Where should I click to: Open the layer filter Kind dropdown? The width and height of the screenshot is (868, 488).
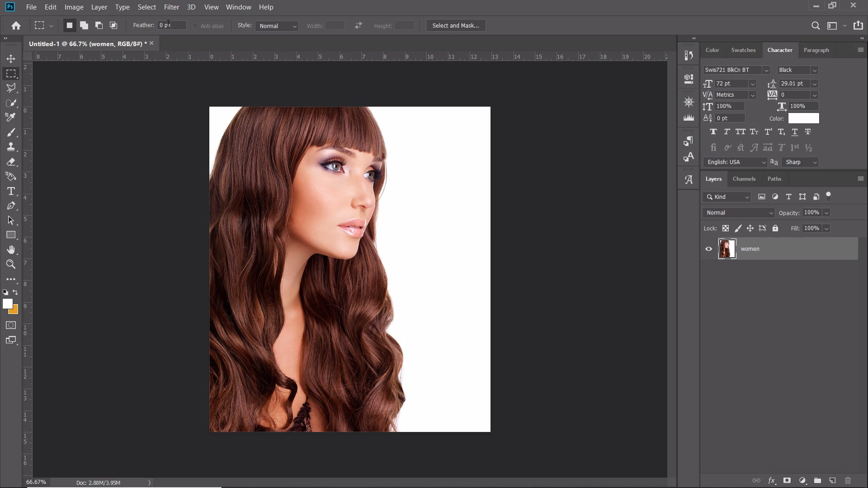pos(727,197)
